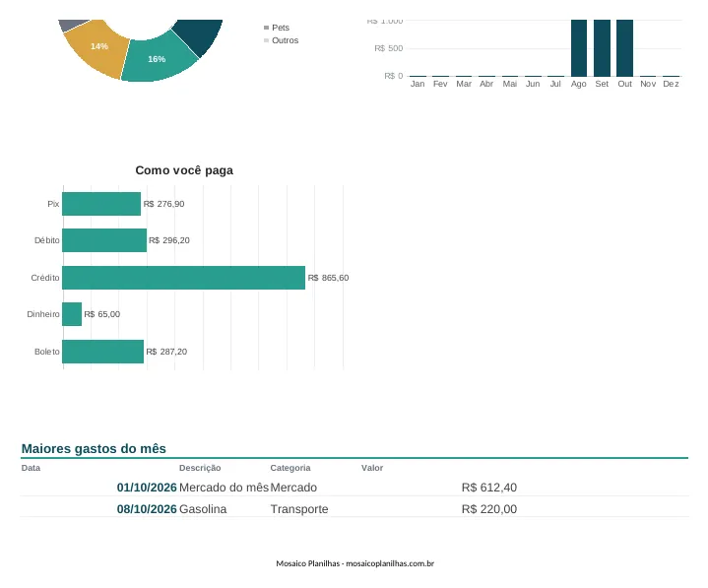The image size is (708, 588).
Task: Select the Pix payment bar
Action: [101, 204]
